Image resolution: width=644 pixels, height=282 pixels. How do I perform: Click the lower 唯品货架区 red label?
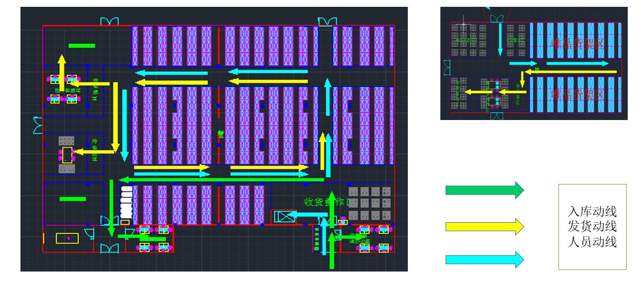(x=577, y=94)
